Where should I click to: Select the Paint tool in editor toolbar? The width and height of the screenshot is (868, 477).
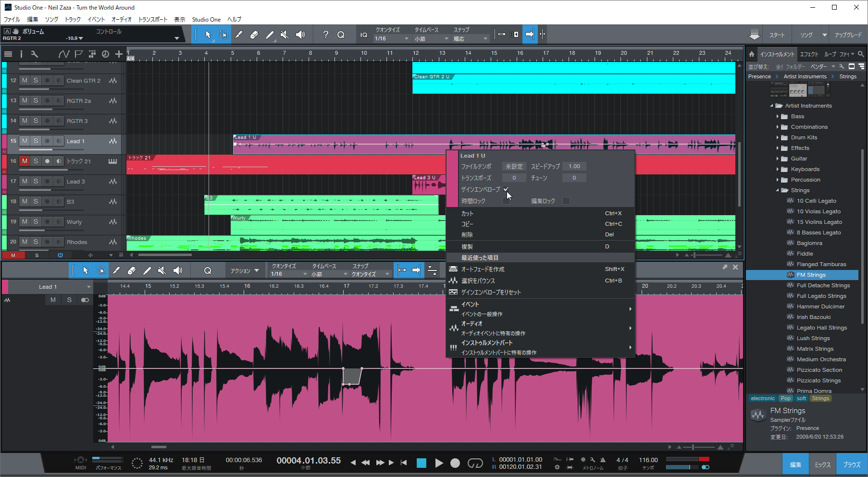click(x=147, y=271)
